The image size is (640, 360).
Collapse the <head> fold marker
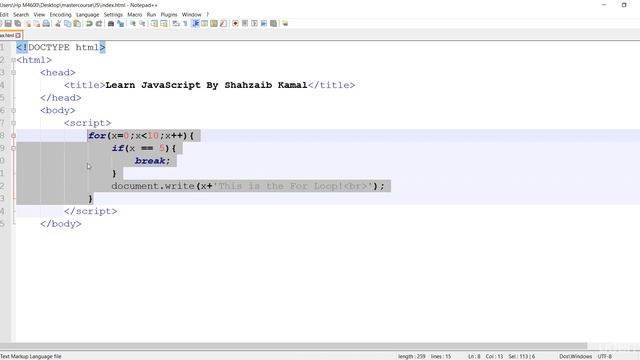[x=13, y=73]
